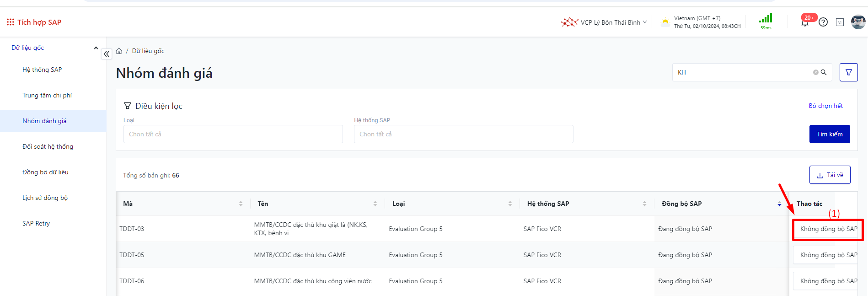The width and height of the screenshot is (868, 296).
Task: Collapse the Dữ liệu gốc menu group
Action: (96, 48)
